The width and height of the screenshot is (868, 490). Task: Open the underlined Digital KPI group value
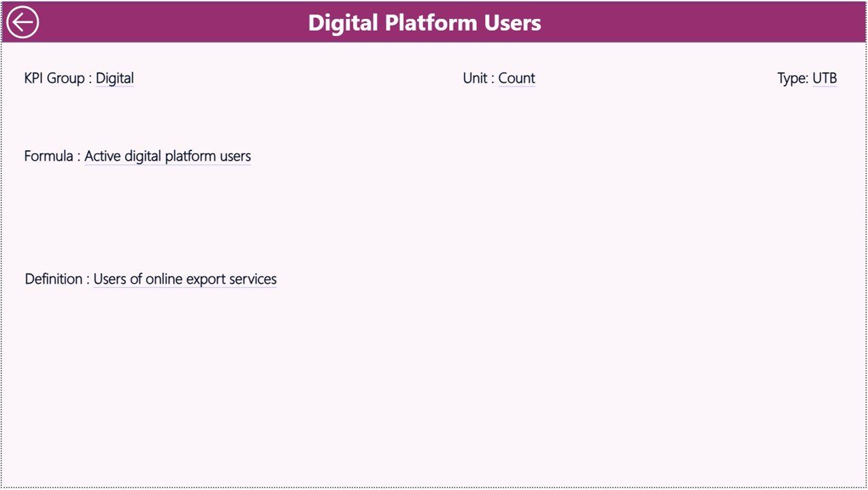tap(114, 78)
